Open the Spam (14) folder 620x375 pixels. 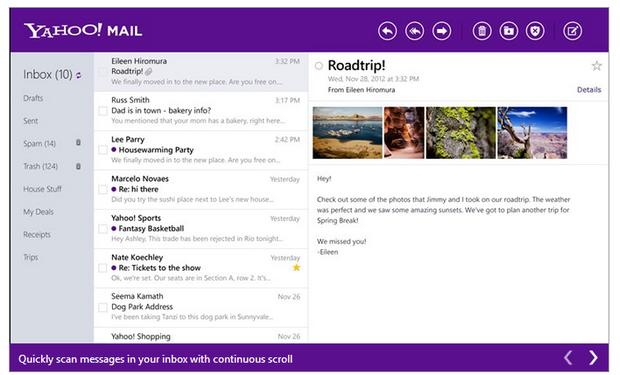point(40,144)
